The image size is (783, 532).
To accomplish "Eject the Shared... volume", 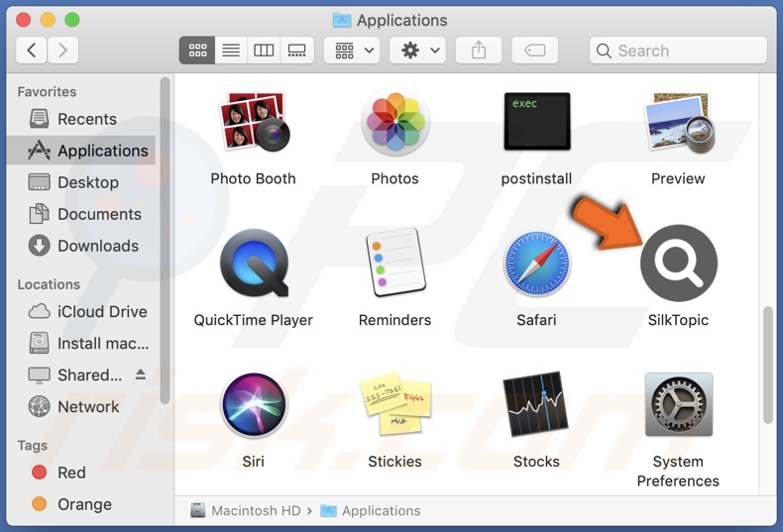I will coord(141,374).
